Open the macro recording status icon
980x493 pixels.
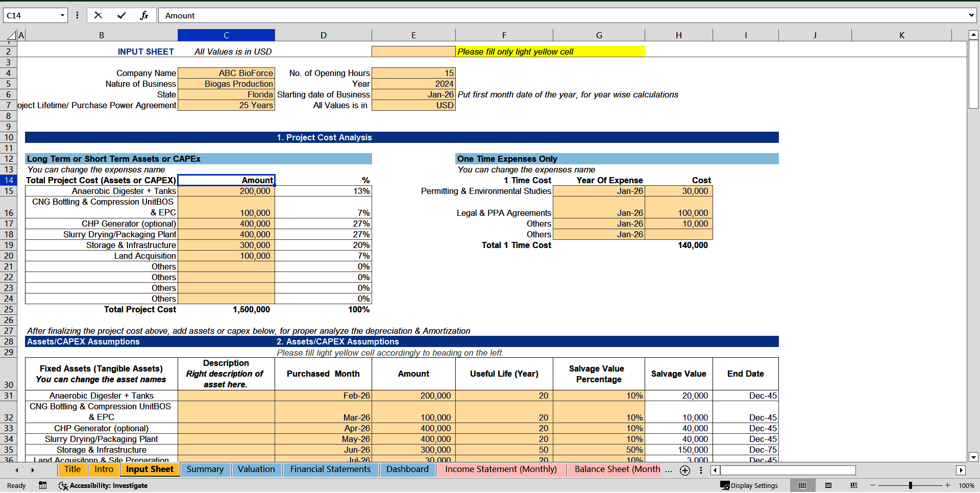pos(43,485)
